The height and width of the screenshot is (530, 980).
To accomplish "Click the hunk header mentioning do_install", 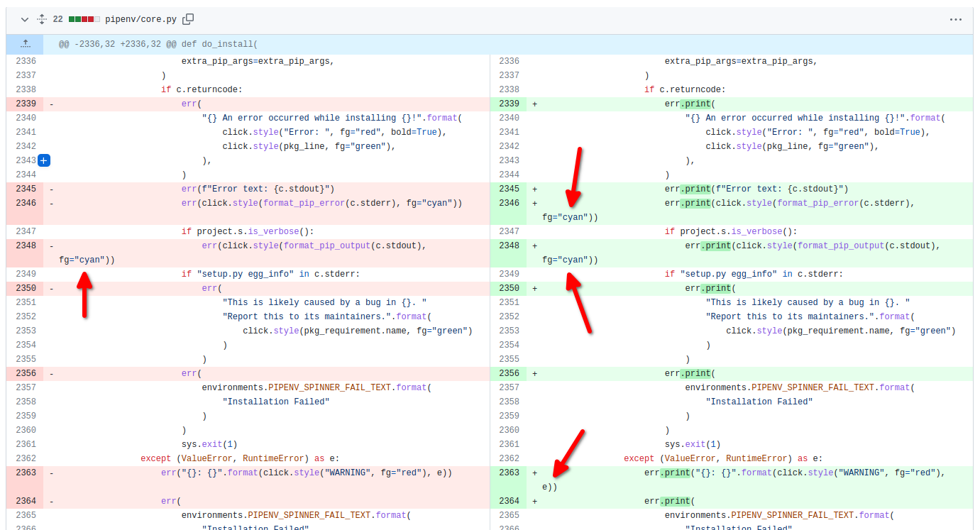I will (x=158, y=44).
